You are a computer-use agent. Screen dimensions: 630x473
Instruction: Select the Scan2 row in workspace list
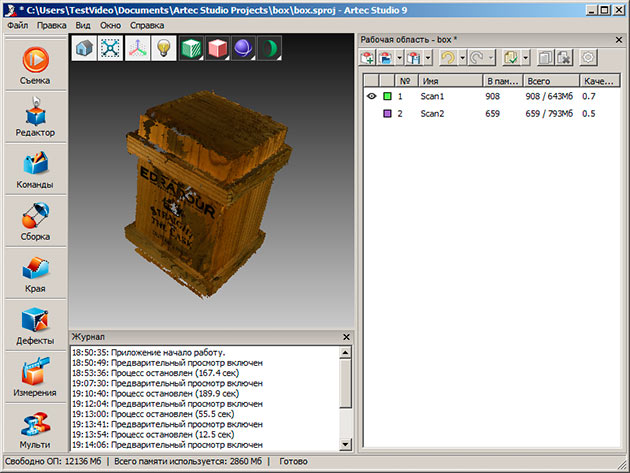(x=434, y=114)
